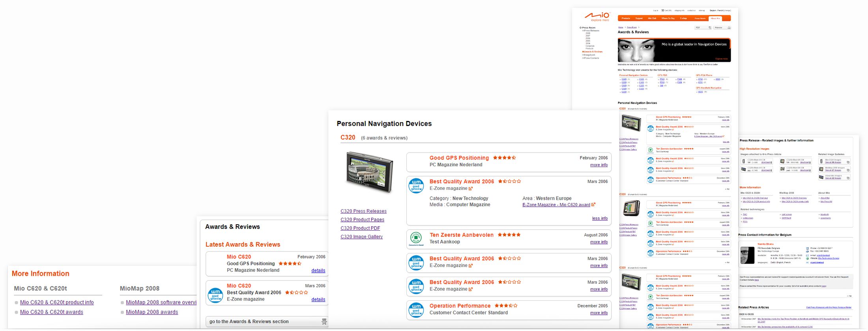
Task: Open the Mio C620 & C620t product info link in the enlarged More Information panel
Action: tap(57, 302)
